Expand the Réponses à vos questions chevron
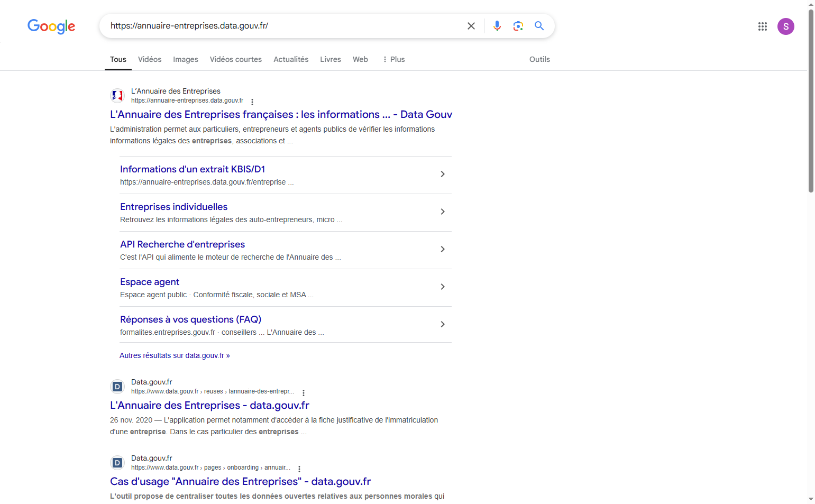Viewport: 815px width, 504px height. [443, 324]
